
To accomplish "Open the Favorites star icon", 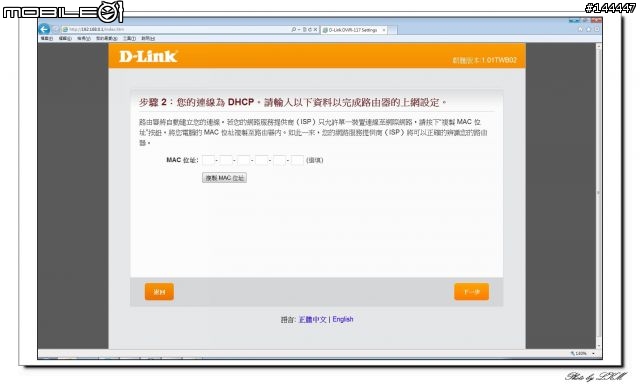I will click(x=588, y=29).
